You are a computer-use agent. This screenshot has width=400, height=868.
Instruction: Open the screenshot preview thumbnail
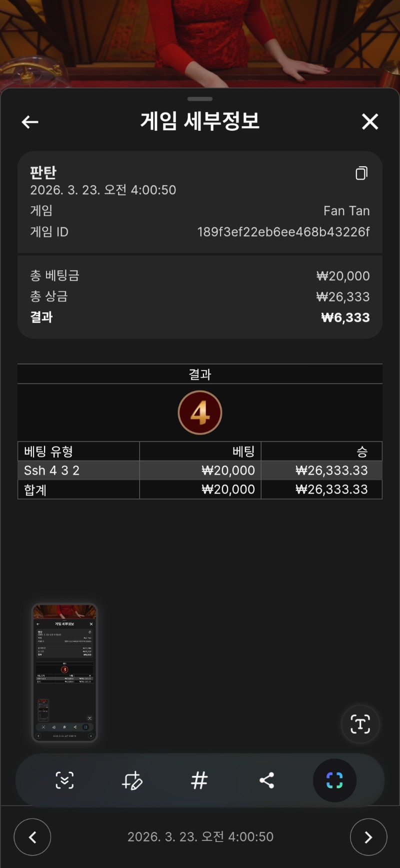pos(64,673)
